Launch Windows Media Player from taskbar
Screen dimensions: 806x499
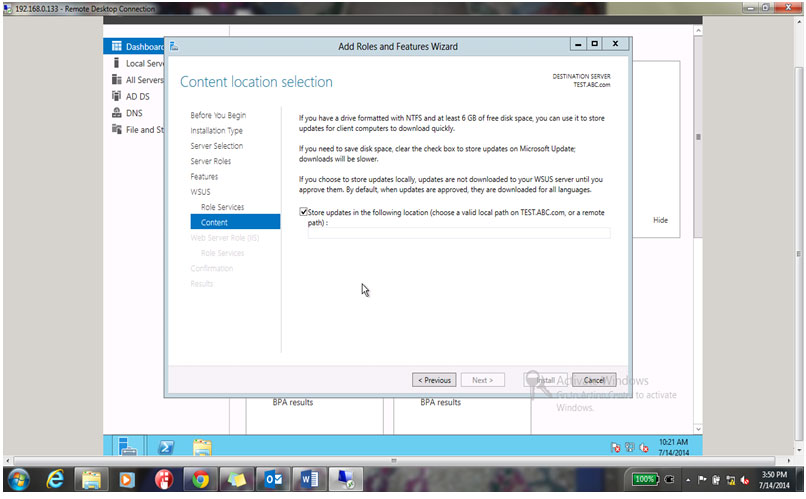tap(127, 480)
